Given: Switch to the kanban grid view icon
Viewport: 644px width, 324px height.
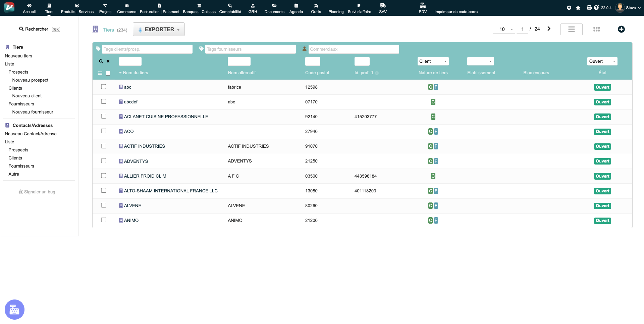Looking at the screenshot, I should click(596, 30).
